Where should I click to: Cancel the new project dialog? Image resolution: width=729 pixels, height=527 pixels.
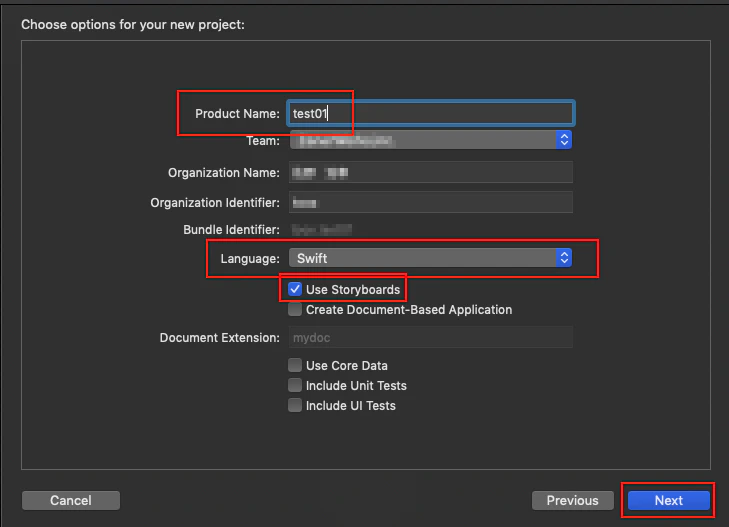click(71, 501)
